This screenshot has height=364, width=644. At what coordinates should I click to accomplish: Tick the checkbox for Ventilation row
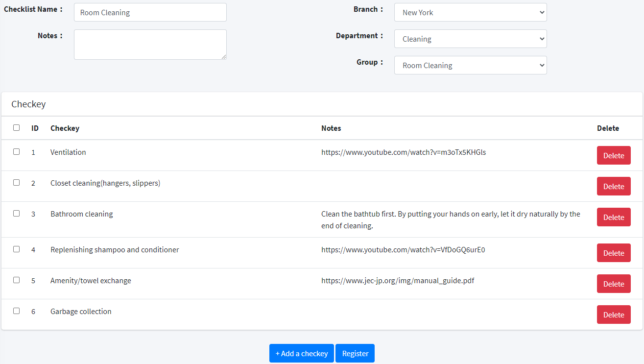17,152
